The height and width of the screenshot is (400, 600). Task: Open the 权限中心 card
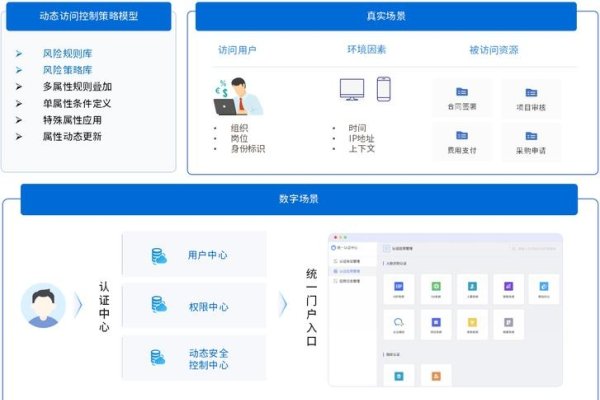coord(194,306)
